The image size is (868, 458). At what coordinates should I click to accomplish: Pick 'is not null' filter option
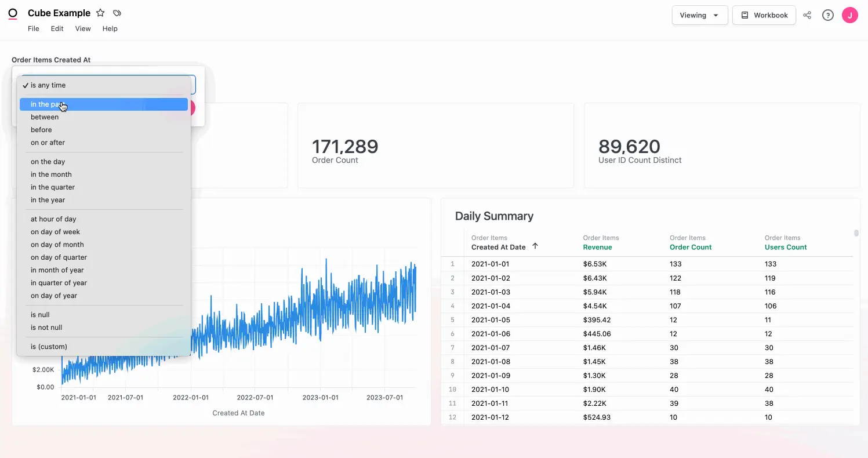coord(46,328)
